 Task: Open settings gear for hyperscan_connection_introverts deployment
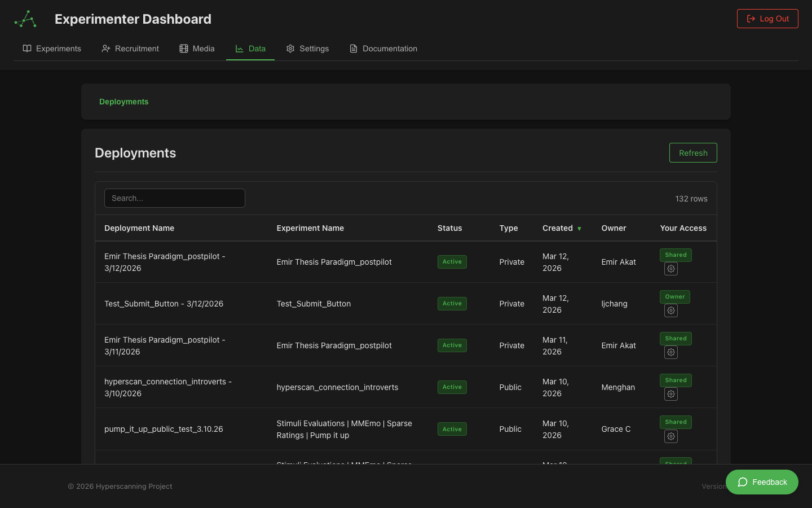(671, 394)
